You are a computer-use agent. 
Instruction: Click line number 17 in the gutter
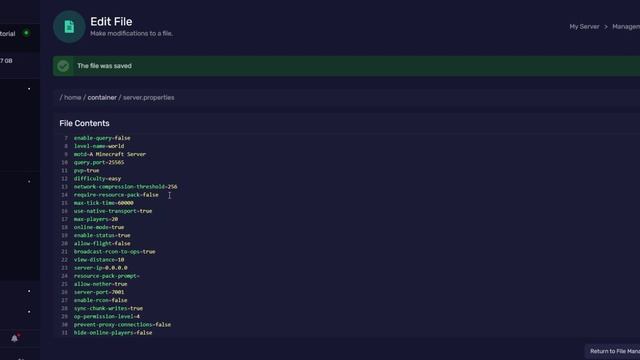click(64, 219)
